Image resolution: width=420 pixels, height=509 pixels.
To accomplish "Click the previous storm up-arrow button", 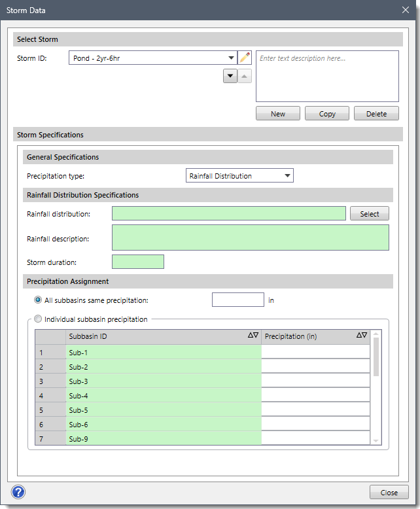I will (243, 77).
